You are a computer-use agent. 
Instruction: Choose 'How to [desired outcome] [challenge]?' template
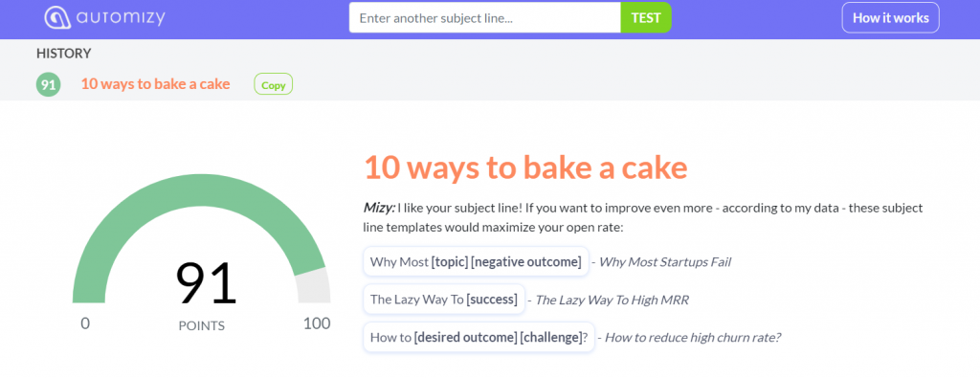[x=479, y=338]
